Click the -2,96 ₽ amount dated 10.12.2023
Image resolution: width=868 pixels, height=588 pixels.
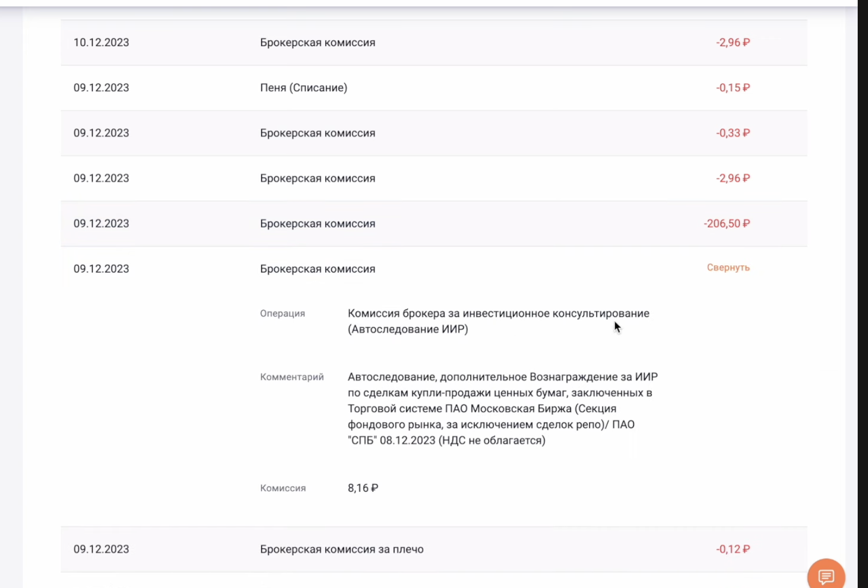pyautogui.click(x=732, y=42)
